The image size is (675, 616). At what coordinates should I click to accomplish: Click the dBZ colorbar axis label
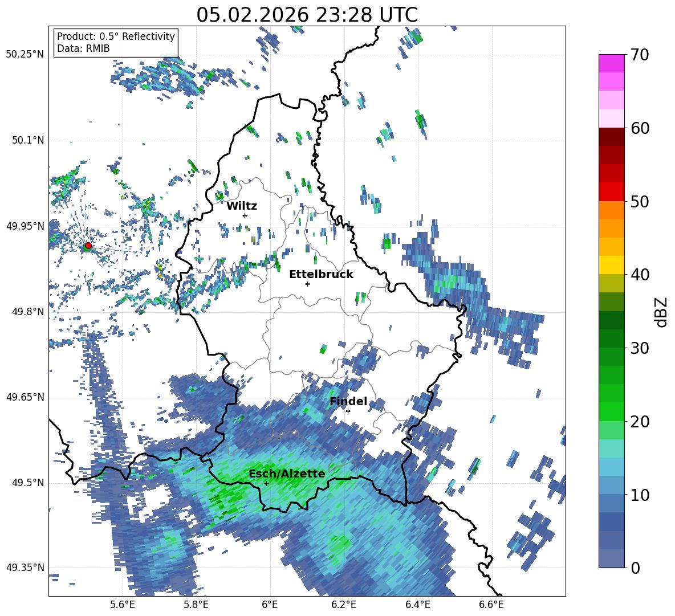pos(662,312)
